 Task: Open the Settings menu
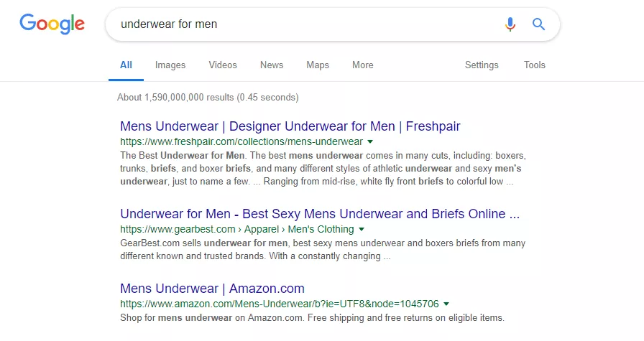pyautogui.click(x=482, y=65)
